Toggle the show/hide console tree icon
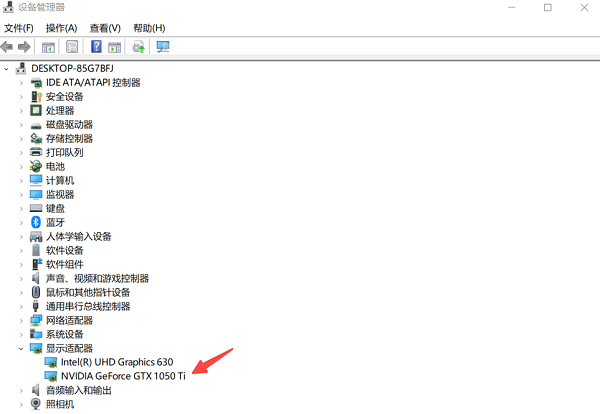Screen dimensions: 600x414 coord(48,46)
